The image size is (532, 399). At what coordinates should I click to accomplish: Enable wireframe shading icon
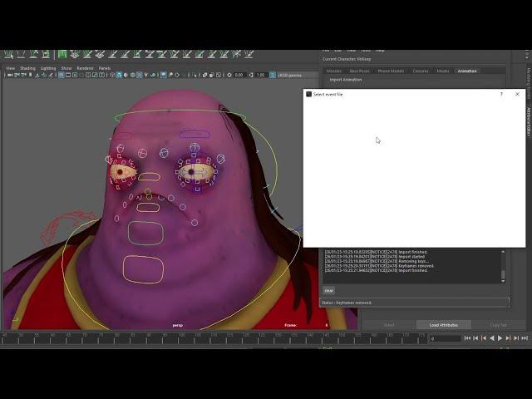coord(112,75)
